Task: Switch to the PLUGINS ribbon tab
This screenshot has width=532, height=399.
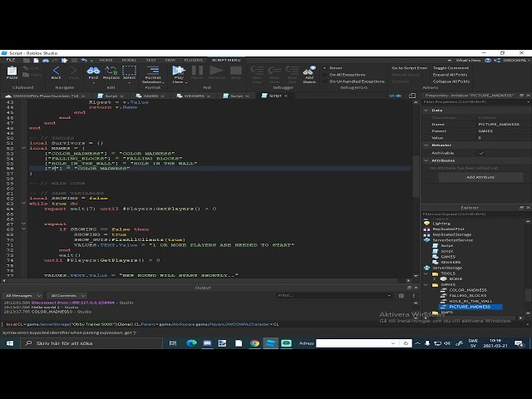Action: click(194, 60)
